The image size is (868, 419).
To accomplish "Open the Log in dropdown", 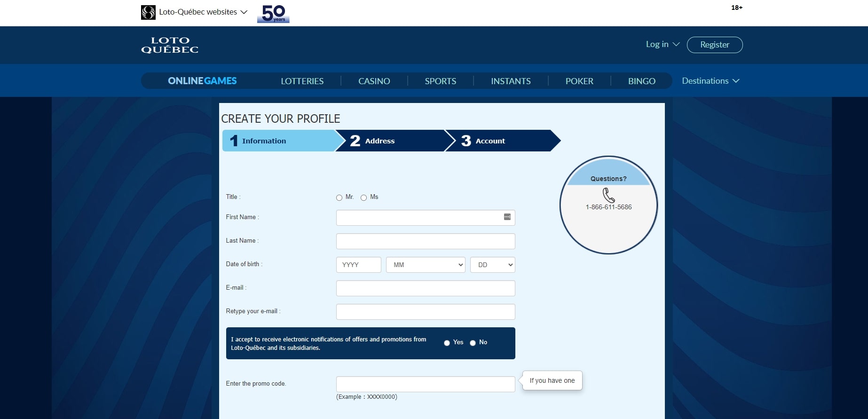I will tap(663, 44).
